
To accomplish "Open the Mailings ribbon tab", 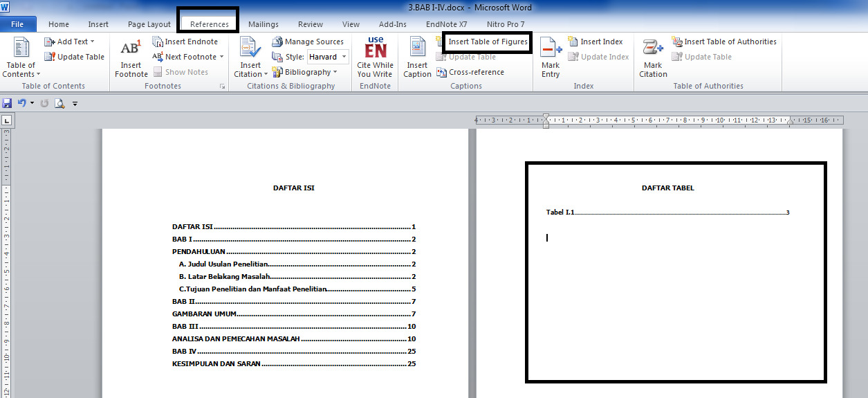I will [x=263, y=24].
